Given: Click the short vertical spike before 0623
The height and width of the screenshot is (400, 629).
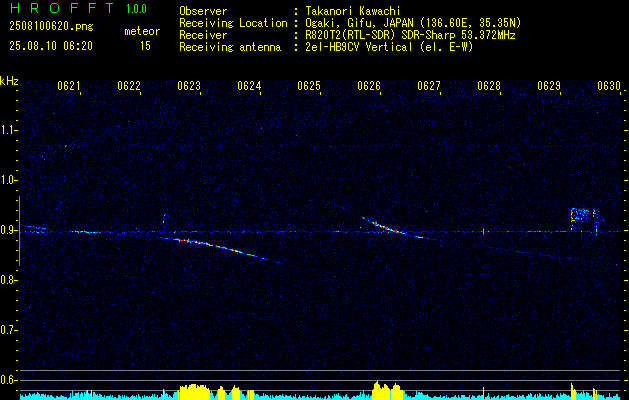Looking at the screenshot, I should click(164, 223).
